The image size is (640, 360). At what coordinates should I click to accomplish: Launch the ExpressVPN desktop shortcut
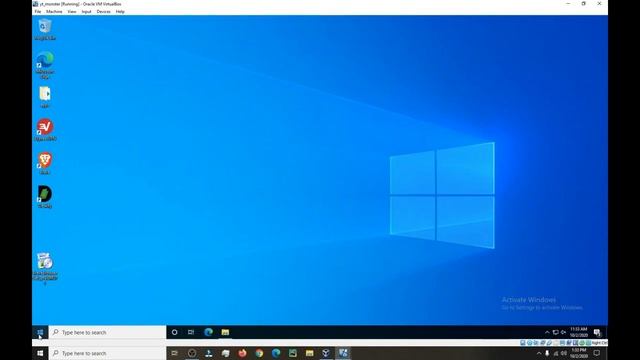click(45, 129)
